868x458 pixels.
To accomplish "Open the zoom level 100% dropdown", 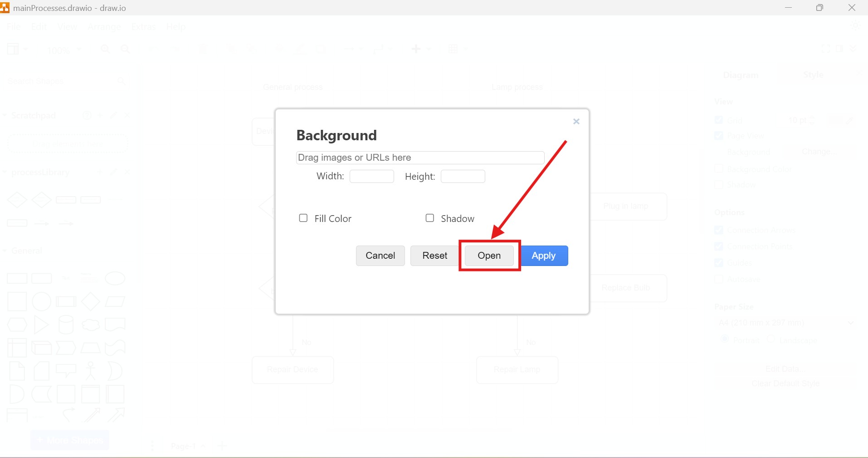I will coord(63,50).
